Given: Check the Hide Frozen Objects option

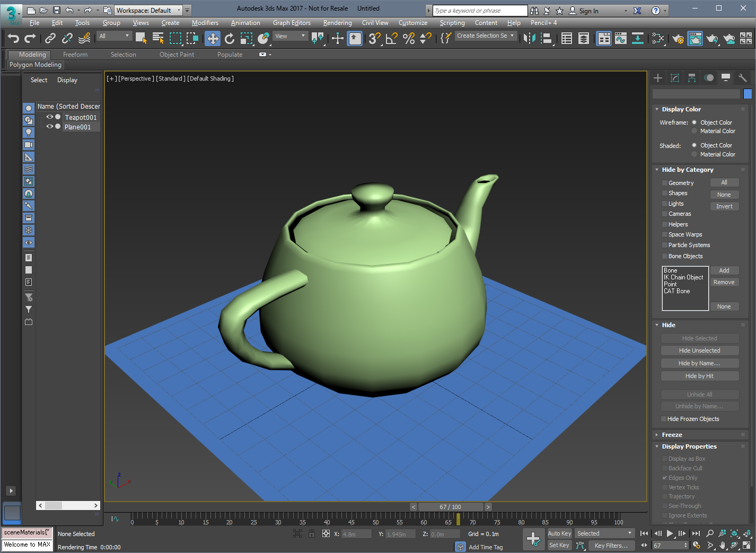Looking at the screenshot, I should pyautogui.click(x=664, y=419).
